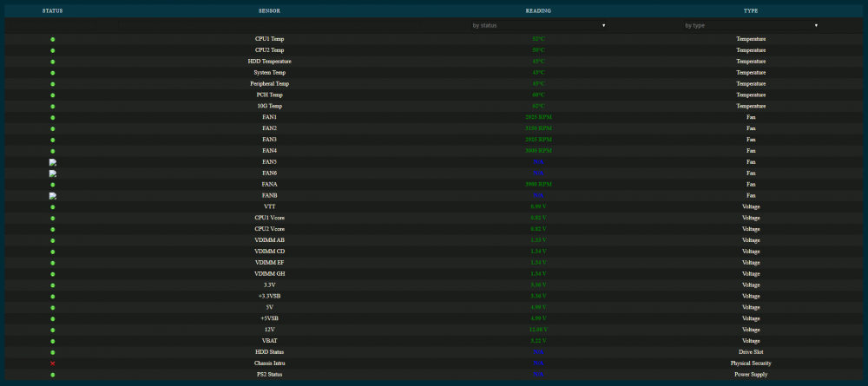Viewport: 868px width, 386px height.
Task: Click the 'Drive Slot' type cell
Action: pos(751,351)
